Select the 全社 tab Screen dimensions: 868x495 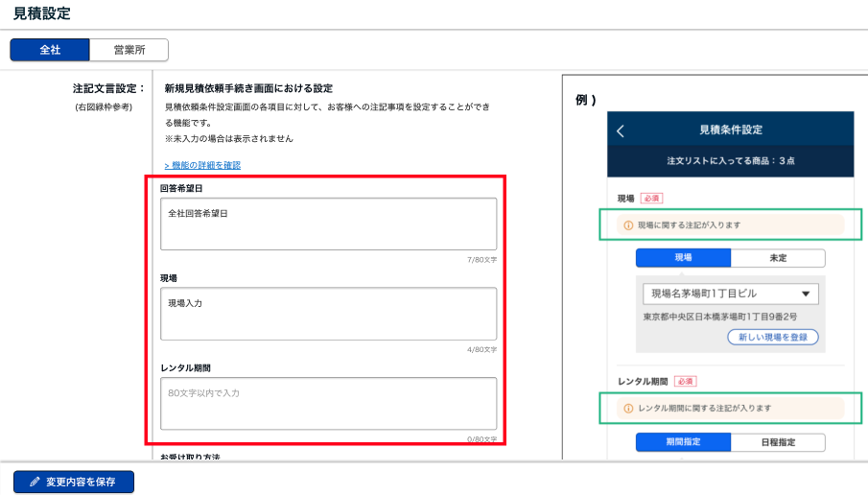tap(50, 50)
